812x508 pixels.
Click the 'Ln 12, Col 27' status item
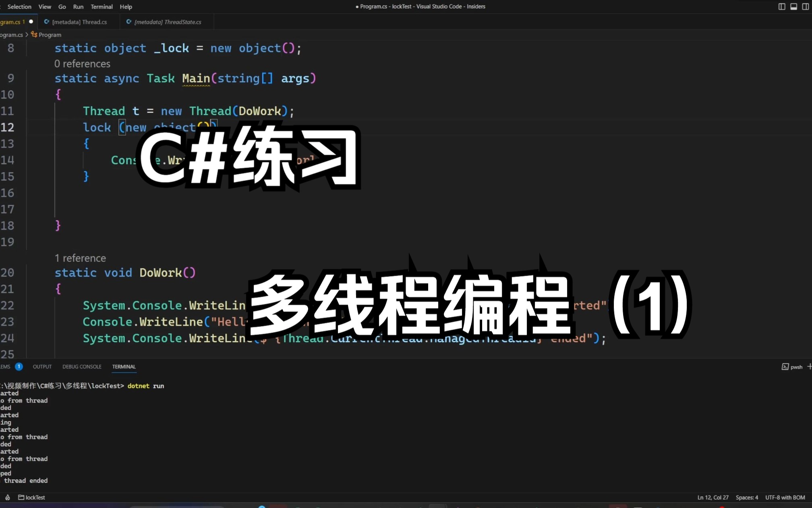point(713,498)
